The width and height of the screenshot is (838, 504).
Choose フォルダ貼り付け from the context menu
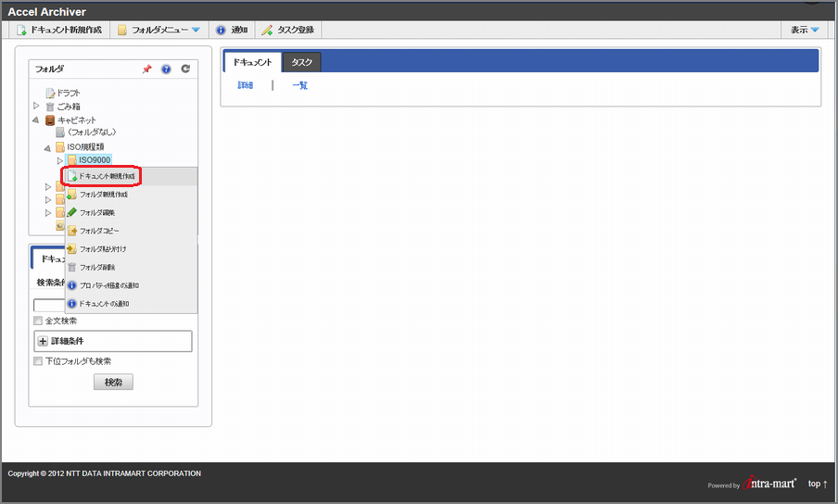pyautogui.click(x=131, y=249)
